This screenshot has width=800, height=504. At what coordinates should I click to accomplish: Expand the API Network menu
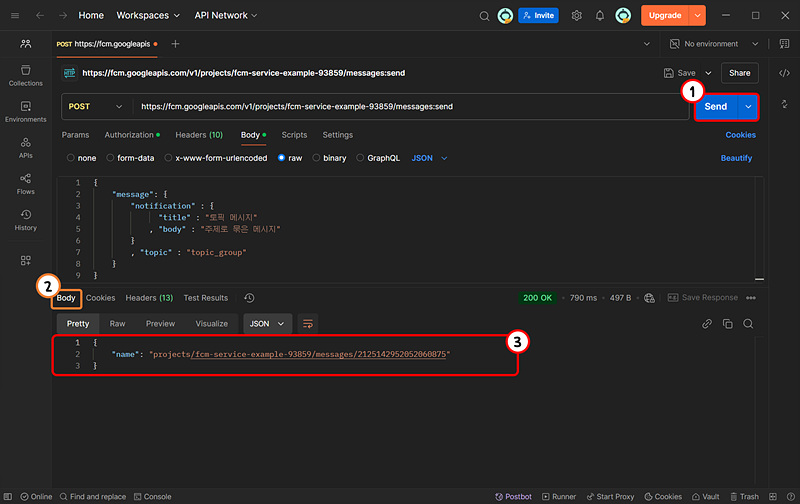(226, 15)
